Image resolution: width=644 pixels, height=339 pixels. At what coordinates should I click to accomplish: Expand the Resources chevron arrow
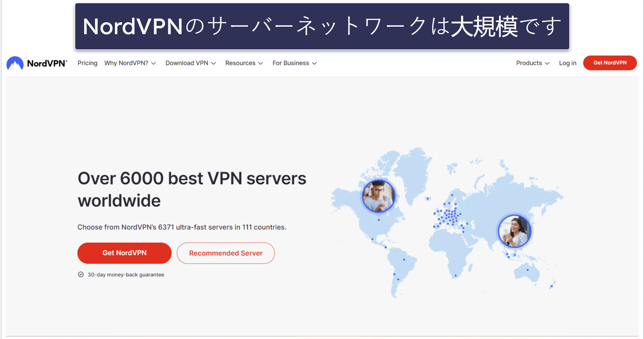coord(261,63)
